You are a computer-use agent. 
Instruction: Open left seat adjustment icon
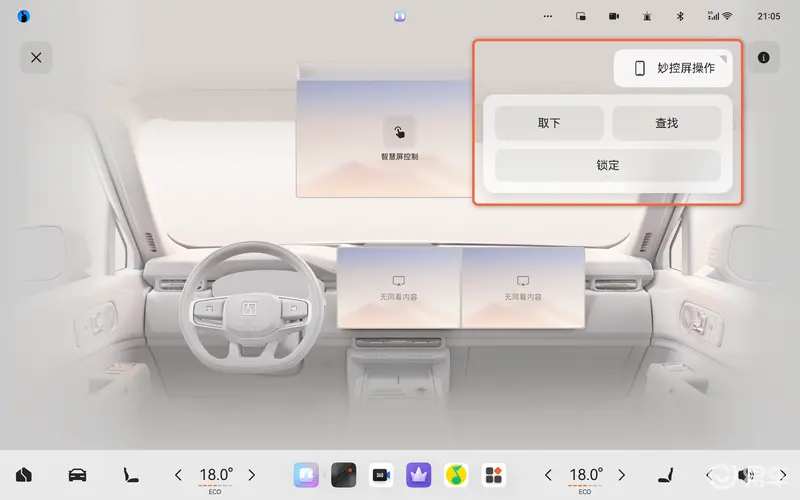[x=130, y=475]
